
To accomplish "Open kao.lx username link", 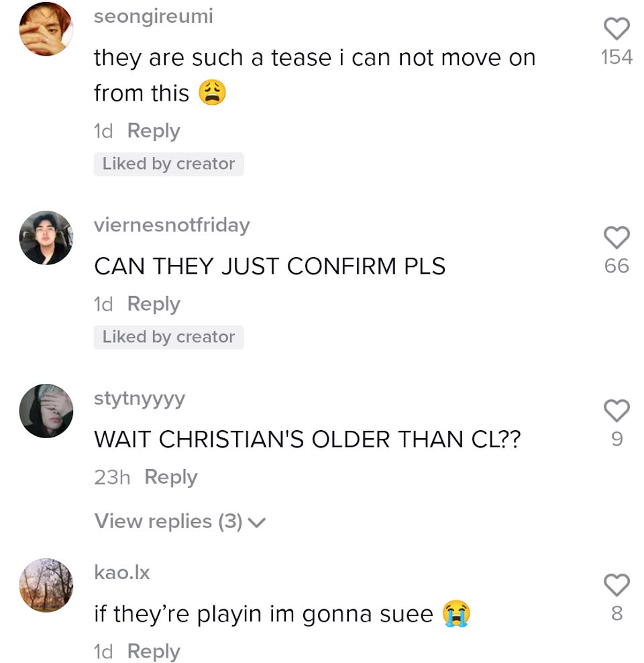I will click(x=121, y=572).
